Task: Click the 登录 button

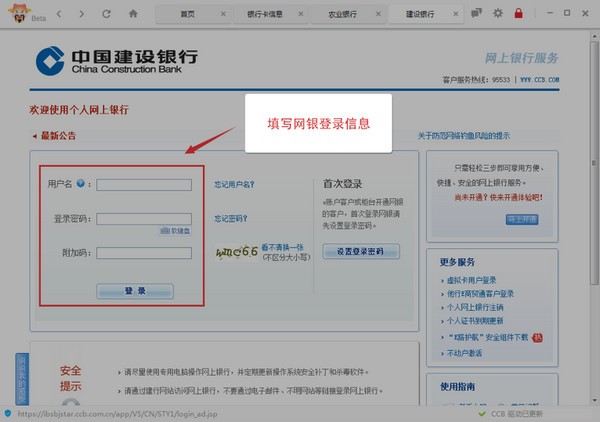Action: coord(135,291)
